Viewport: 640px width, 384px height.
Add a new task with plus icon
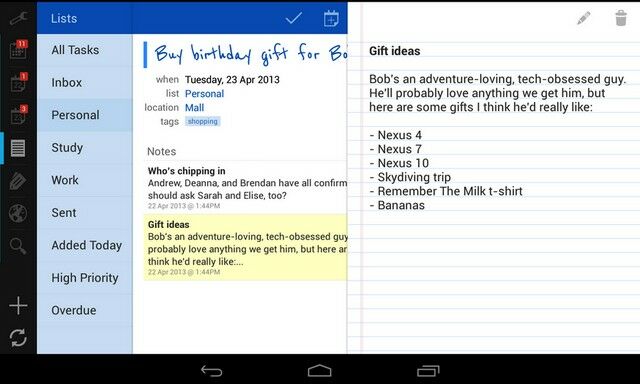click(18, 305)
